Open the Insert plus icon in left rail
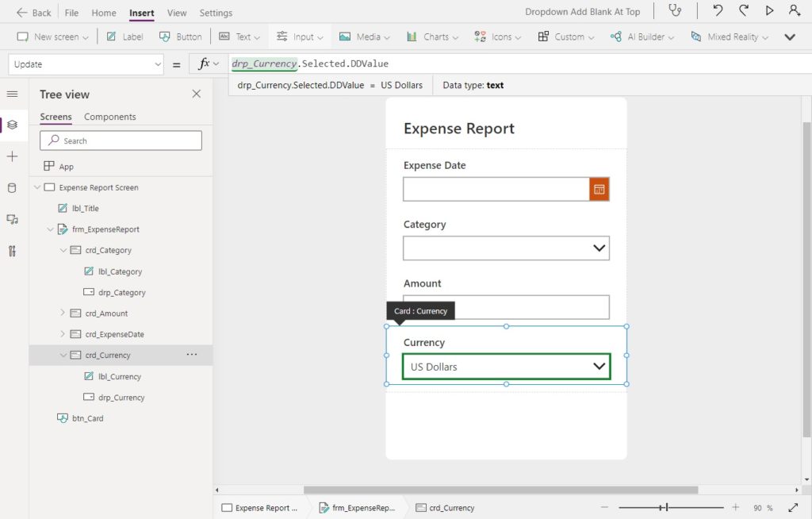This screenshot has width=812, height=519. click(13, 156)
